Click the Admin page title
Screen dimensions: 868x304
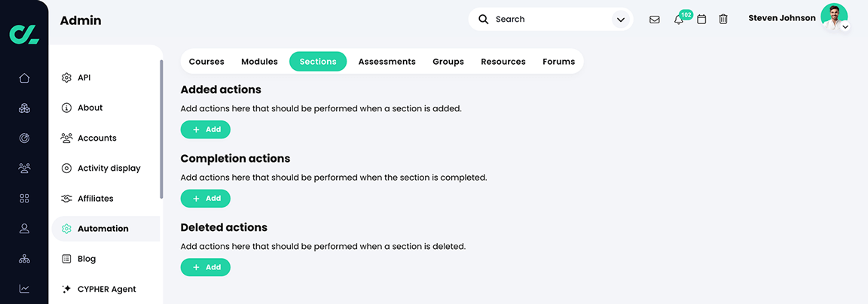81,20
